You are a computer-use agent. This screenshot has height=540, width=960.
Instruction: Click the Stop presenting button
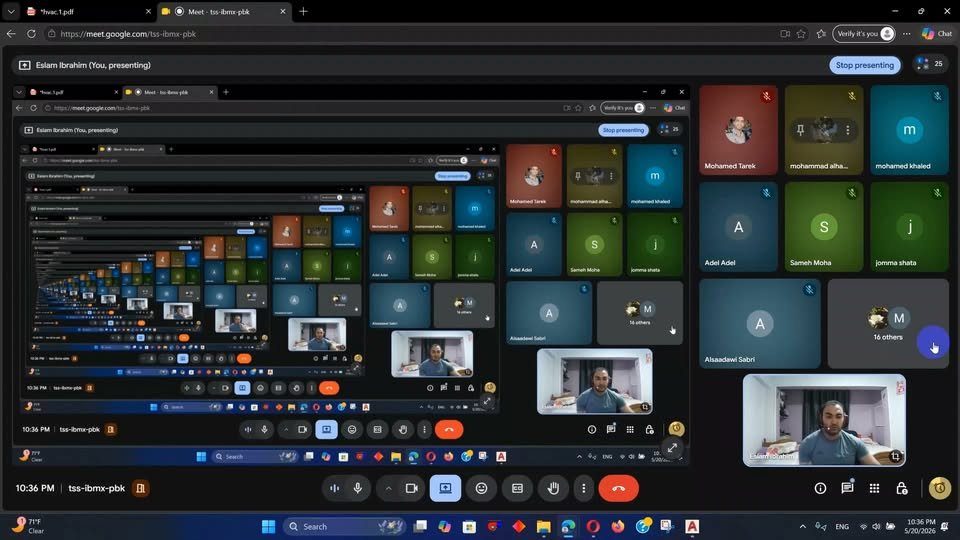coord(864,65)
